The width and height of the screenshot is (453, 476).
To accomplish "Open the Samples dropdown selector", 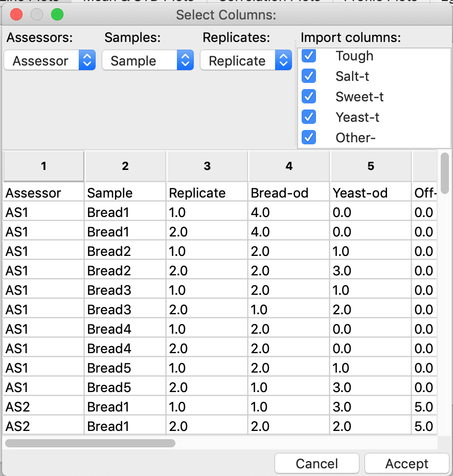I will [x=148, y=60].
